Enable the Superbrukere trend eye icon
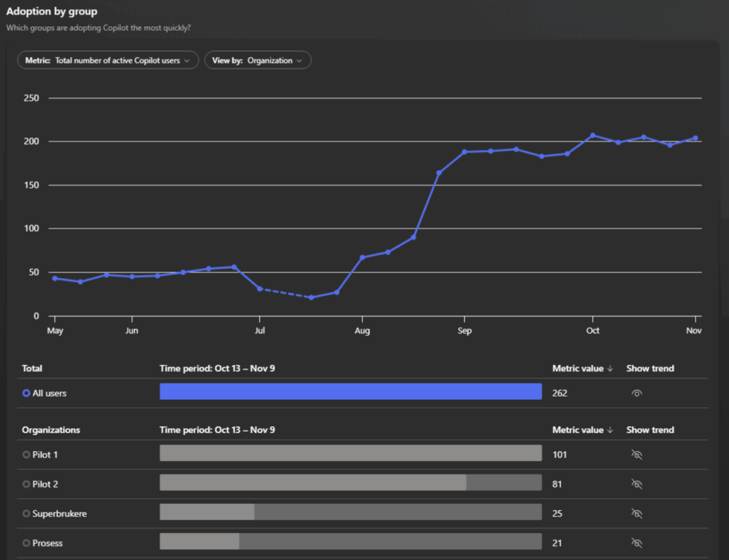Screen dimensions: 729x560 pyautogui.click(x=637, y=513)
